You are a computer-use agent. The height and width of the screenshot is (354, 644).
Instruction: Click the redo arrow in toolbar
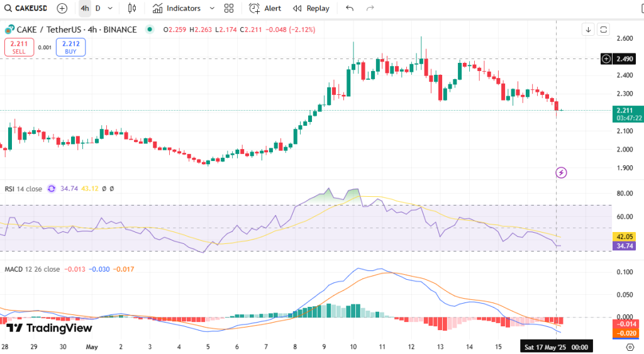(370, 8)
